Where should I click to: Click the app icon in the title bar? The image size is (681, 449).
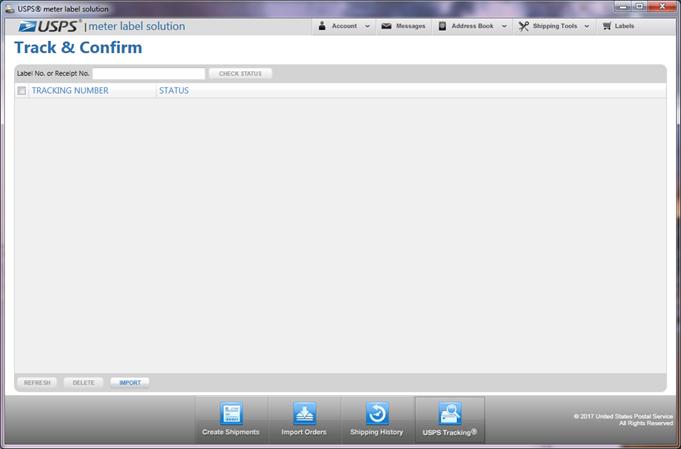[9, 9]
